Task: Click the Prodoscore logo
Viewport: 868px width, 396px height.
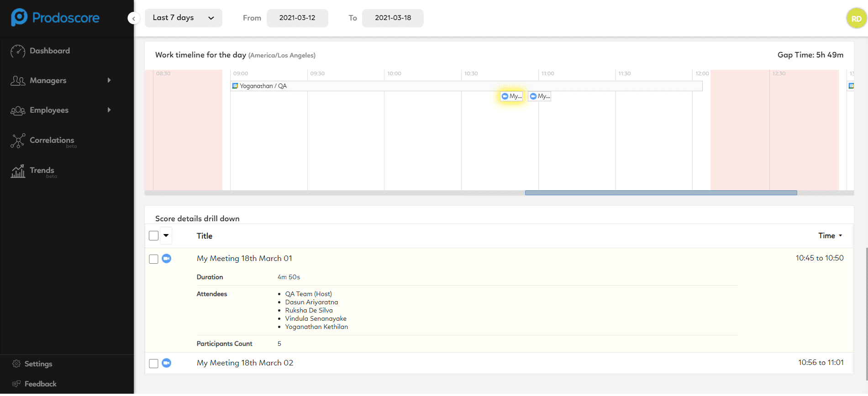Action: tap(55, 18)
